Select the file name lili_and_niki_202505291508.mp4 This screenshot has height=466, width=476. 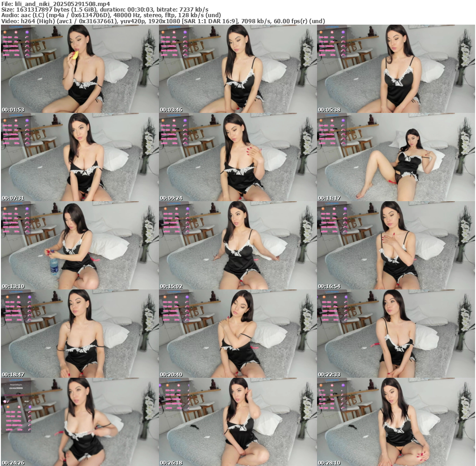click(x=62, y=4)
